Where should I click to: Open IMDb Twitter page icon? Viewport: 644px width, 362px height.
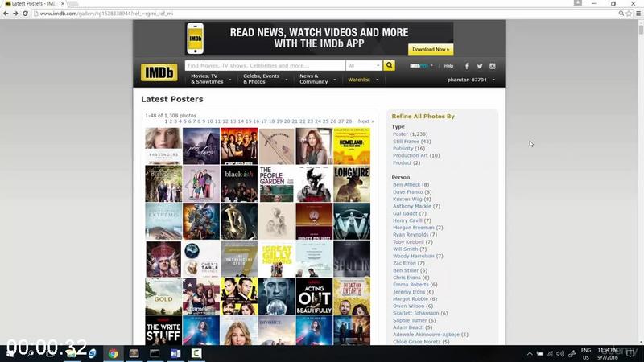(479, 66)
